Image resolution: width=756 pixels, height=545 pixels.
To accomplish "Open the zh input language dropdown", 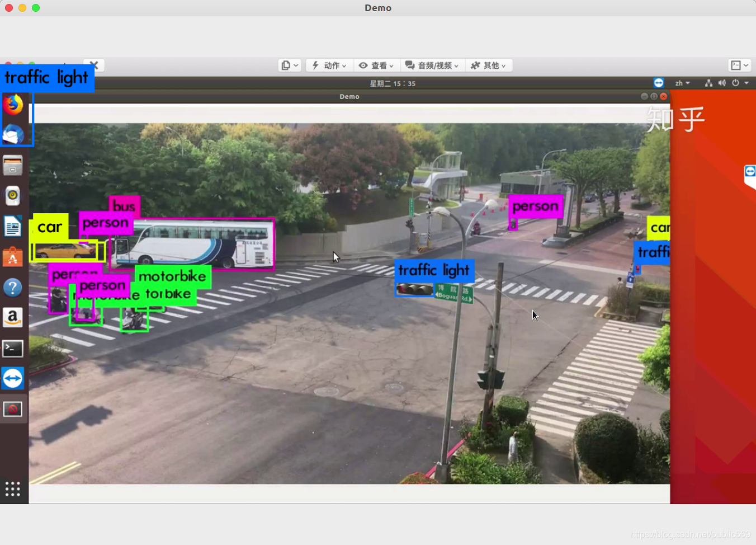I will (682, 83).
